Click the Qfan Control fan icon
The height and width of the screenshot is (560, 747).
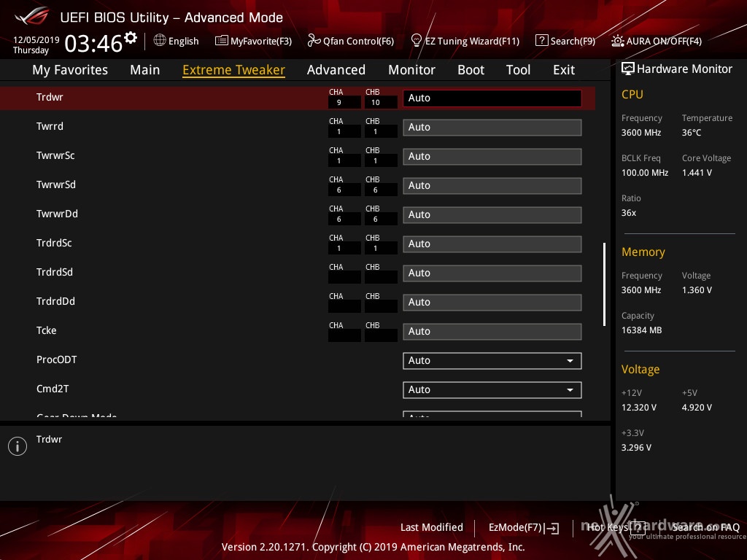(314, 41)
